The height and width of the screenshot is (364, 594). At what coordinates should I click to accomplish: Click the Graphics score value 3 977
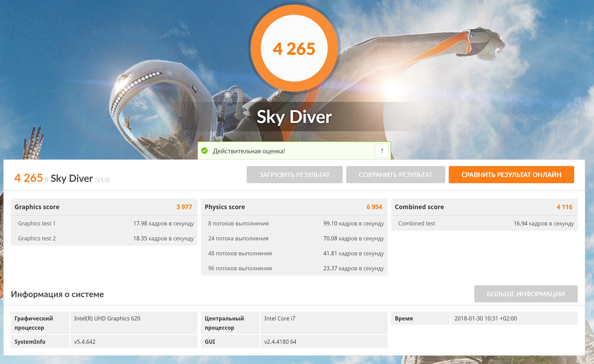184,207
